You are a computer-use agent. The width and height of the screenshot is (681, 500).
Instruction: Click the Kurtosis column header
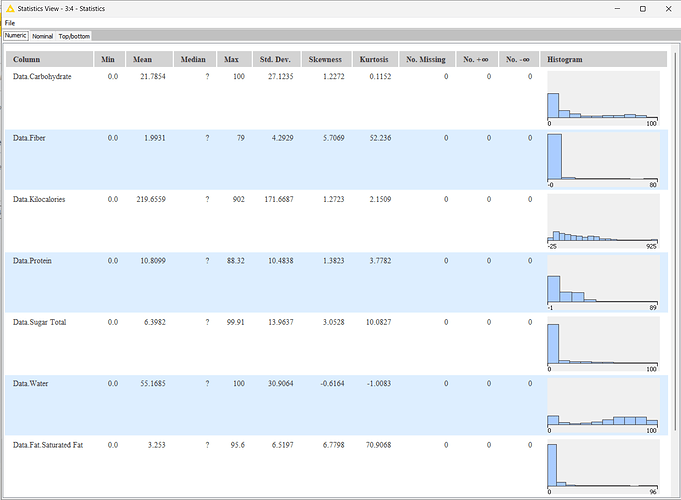[x=375, y=59]
